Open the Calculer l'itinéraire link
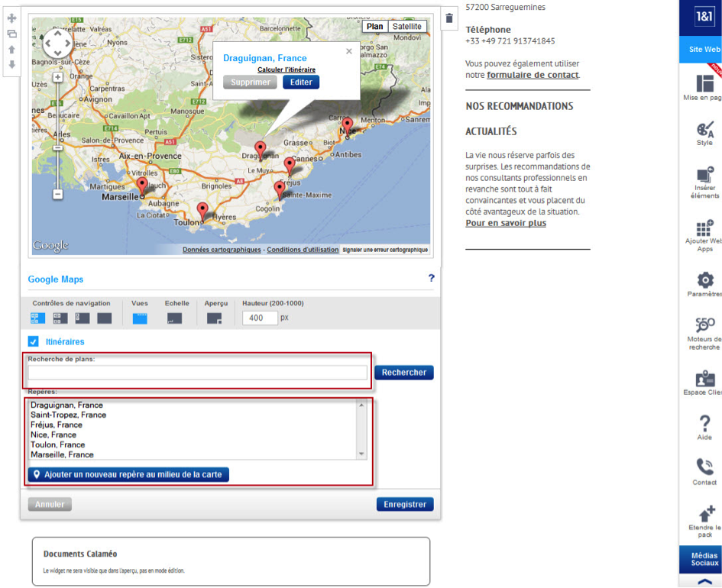 [x=287, y=69]
